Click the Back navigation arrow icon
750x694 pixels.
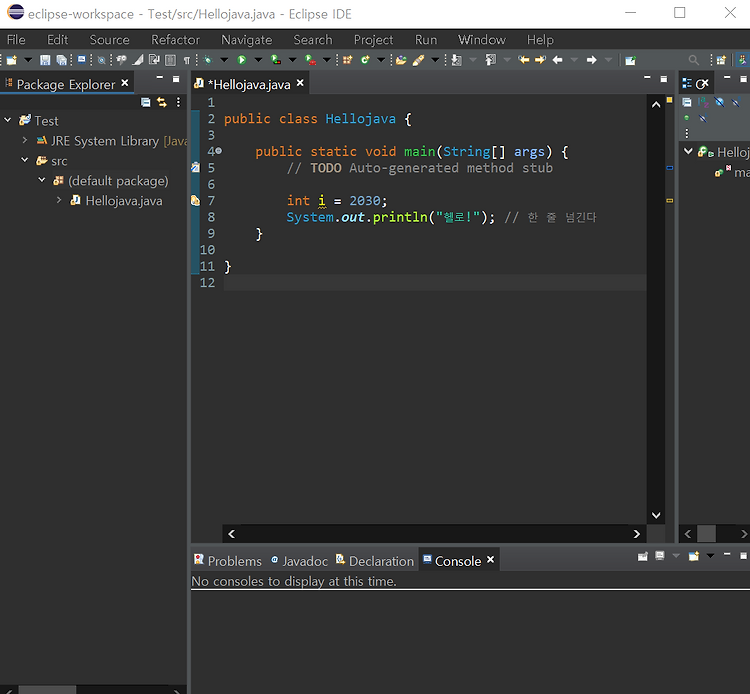557,60
